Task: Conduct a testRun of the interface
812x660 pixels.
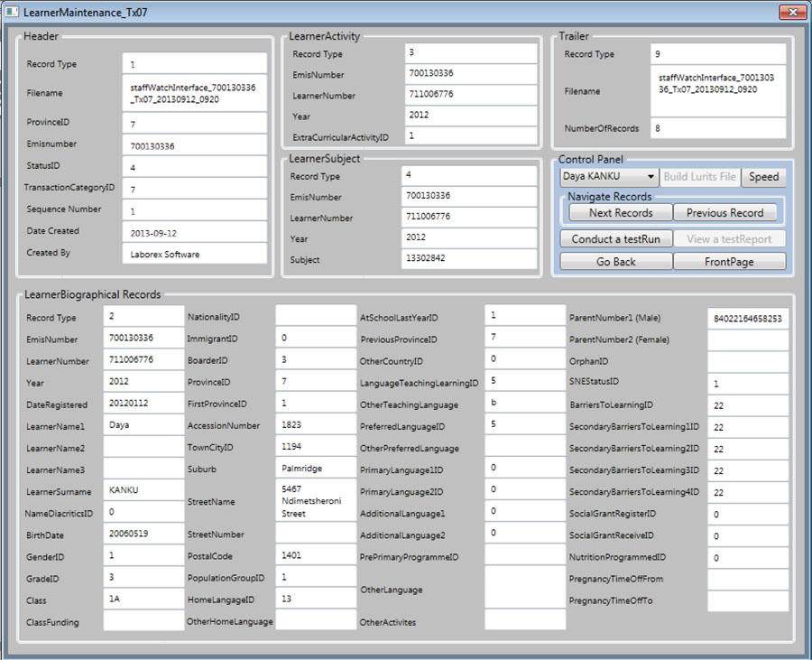Action: tap(617, 237)
